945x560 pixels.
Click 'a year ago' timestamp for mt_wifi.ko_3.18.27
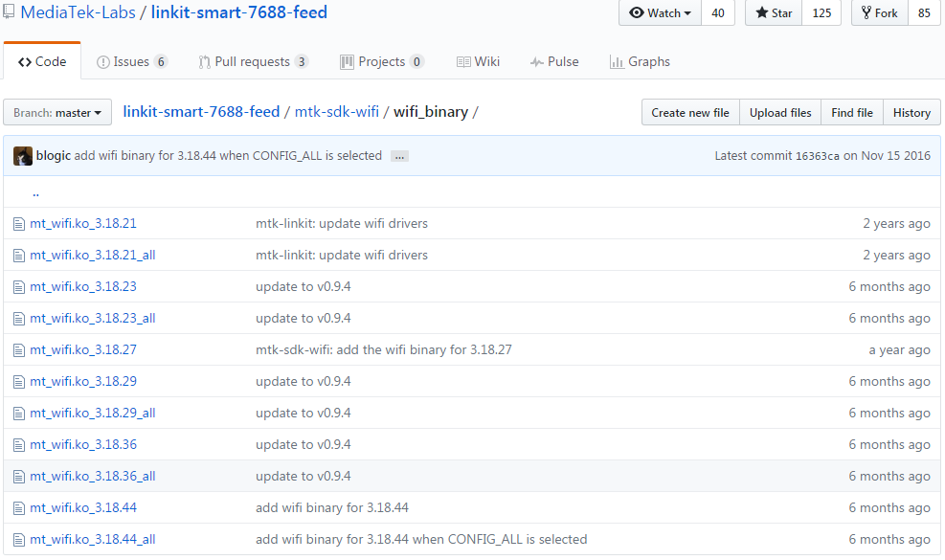pyautogui.click(x=899, y=350)
